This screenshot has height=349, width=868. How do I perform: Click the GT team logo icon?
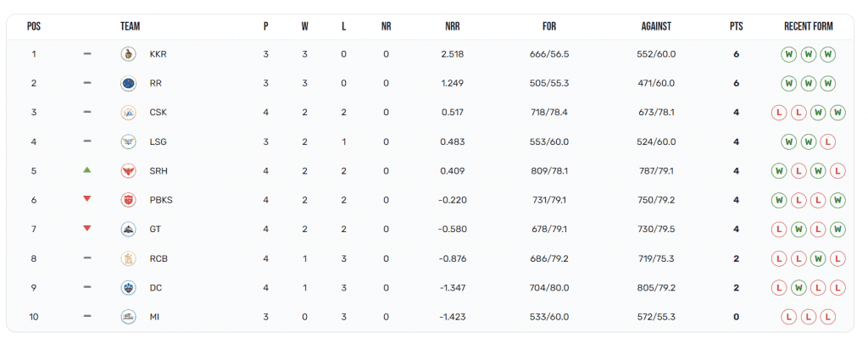[x=128, y=229]
